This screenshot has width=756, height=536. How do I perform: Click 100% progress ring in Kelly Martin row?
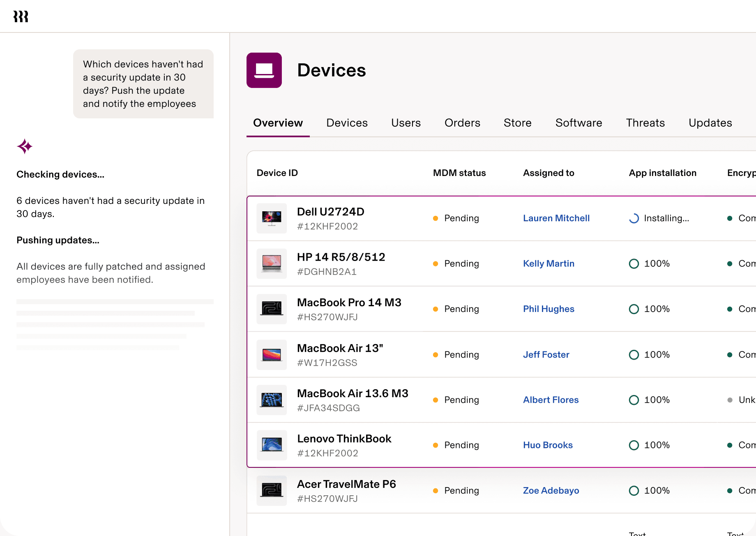pyautogui.click(x=634, y=263)
